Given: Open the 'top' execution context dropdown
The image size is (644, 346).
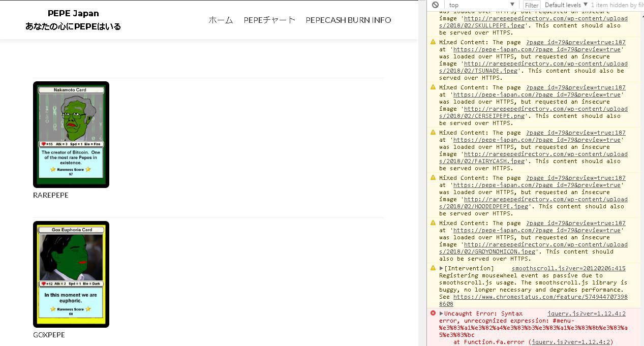Looking at the screenshot, I should (482, 5).
